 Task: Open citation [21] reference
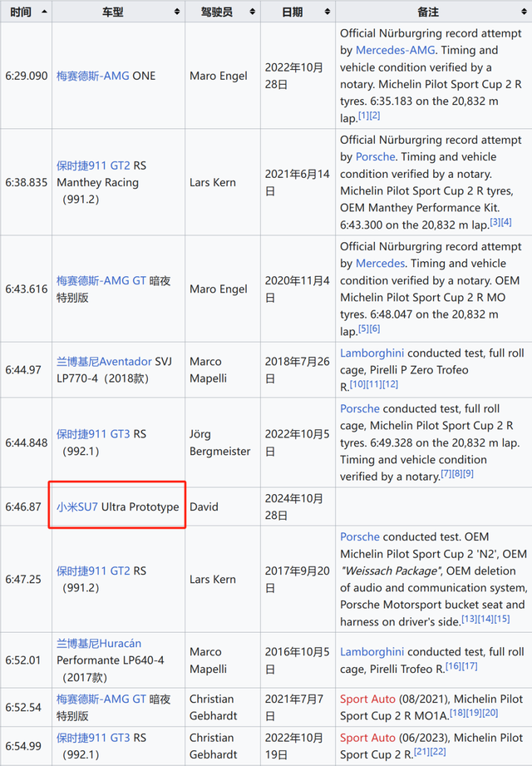tap(421, 752)
